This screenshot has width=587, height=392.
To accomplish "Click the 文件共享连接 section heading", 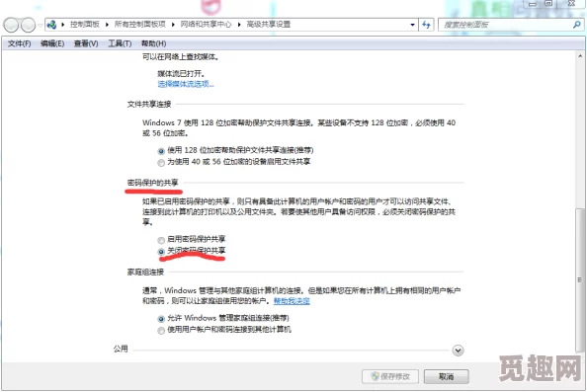I will 149,104.
